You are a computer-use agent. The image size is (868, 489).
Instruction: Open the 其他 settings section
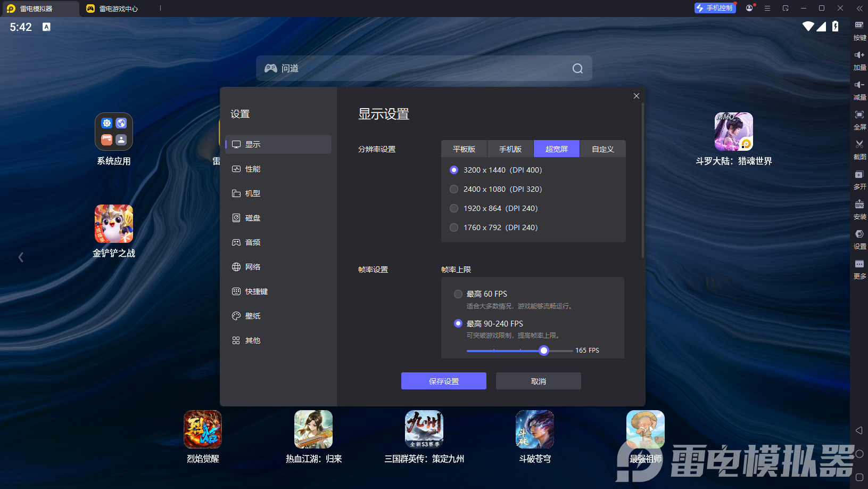click(x=278, y=340)
